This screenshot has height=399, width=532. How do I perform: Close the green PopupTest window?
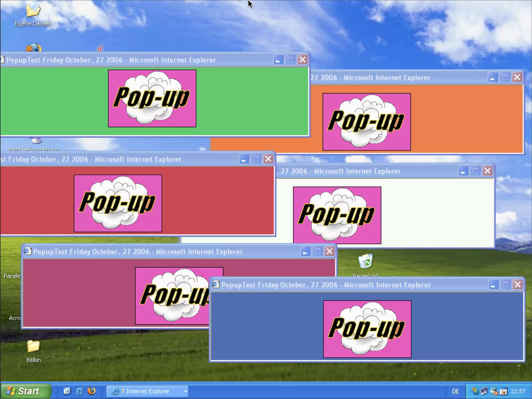pos(303,60)
